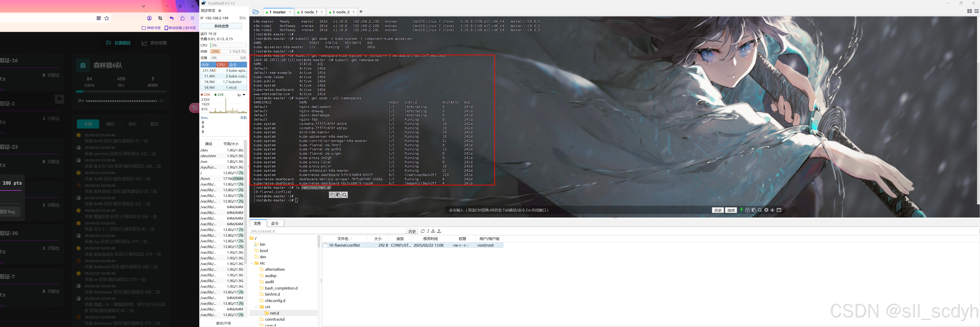Screen dimensions: 980x327
Task: Collapse the etc folder in tree
Action: pos(251,263)
